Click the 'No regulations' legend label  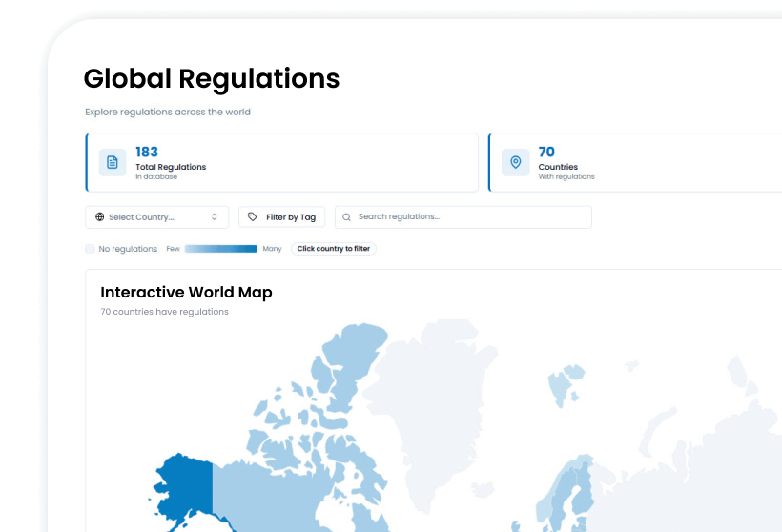point(128,248)
